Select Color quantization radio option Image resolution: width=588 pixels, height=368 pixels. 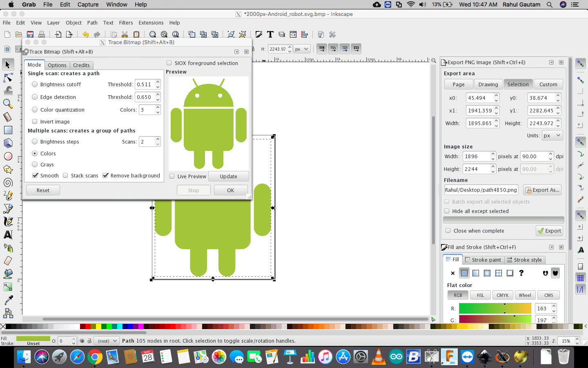pyautogui.click(x=35, y=110)
